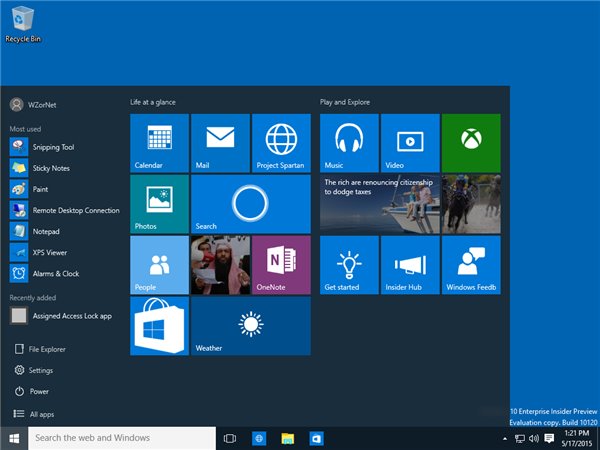Image resolution: width=600 pixels, height=450 pixels.
Task: Open the Weather tile
Action: click(250, 326)
